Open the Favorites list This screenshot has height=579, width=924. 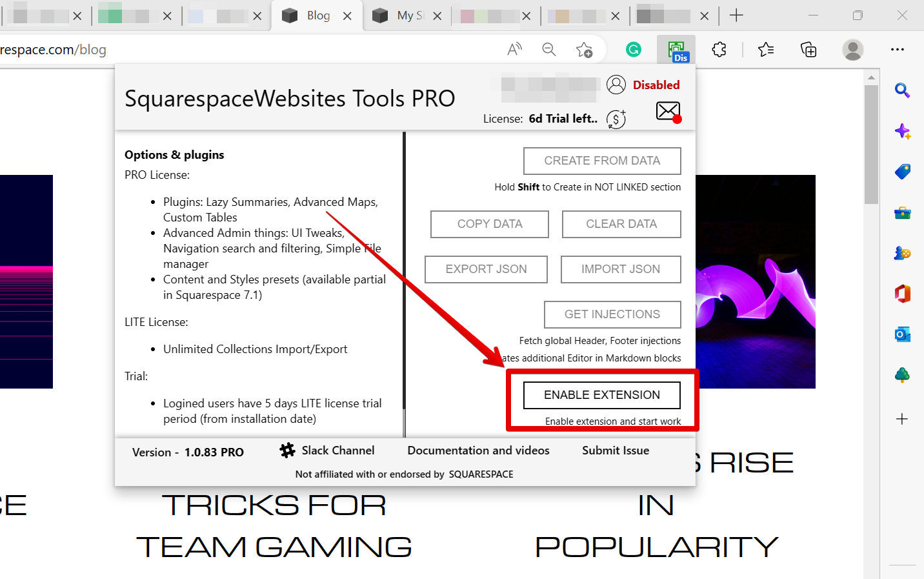tap(766, 50)
